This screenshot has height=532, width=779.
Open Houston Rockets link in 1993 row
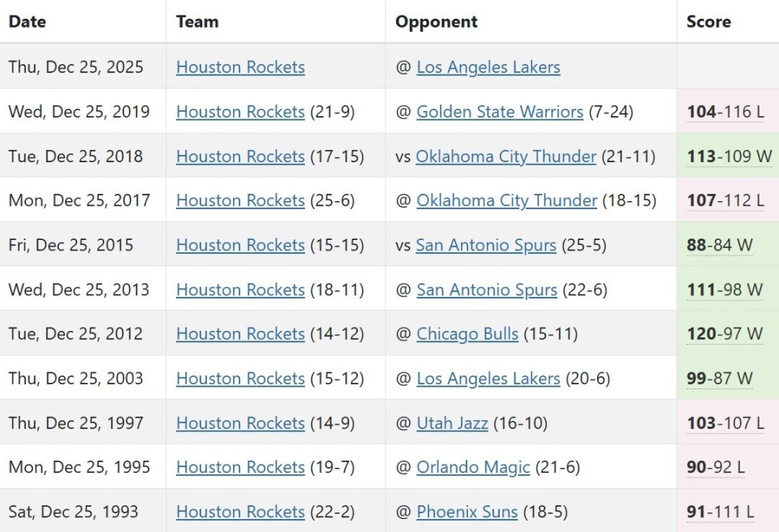point(240,512)
